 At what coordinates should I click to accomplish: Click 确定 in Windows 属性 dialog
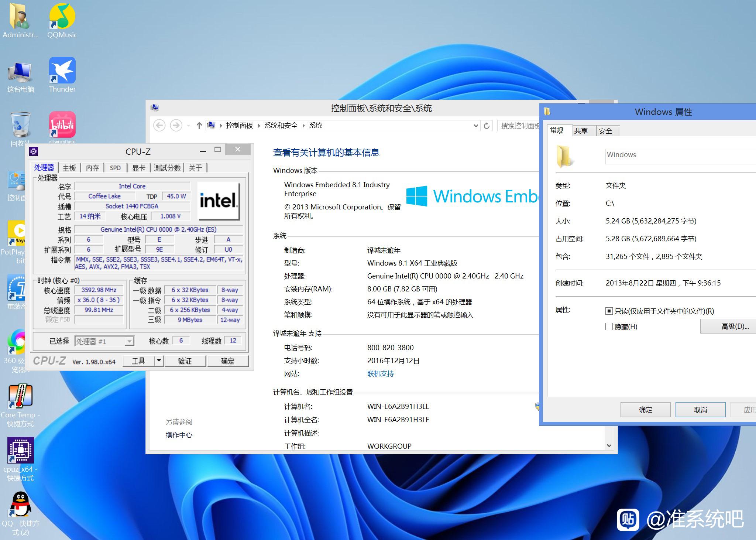(645, 410)
